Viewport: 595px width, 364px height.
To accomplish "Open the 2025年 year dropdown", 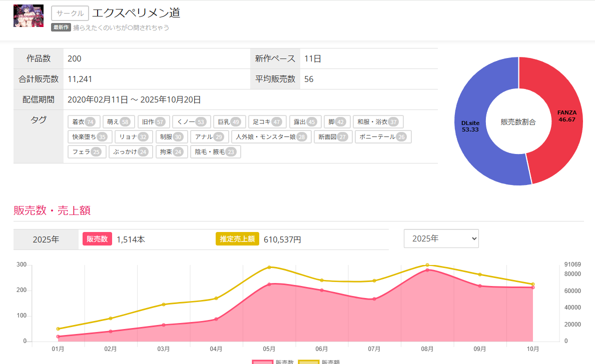I will [x=441, y=238].
